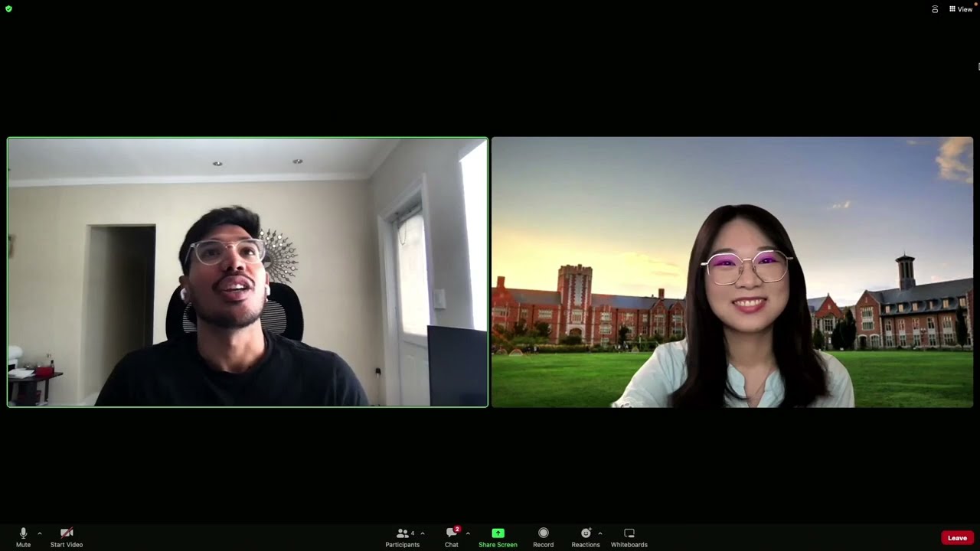Expand audio options arrow beside Mute
Viewport: 980px width, 551px height.
(40, 533)
